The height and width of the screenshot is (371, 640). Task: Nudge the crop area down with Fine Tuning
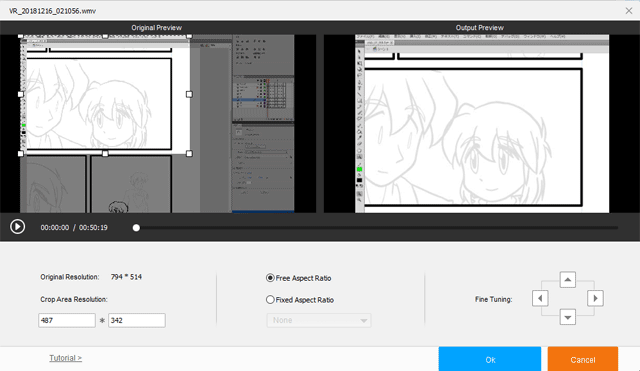pyautogui.click(x=567, y=317)
